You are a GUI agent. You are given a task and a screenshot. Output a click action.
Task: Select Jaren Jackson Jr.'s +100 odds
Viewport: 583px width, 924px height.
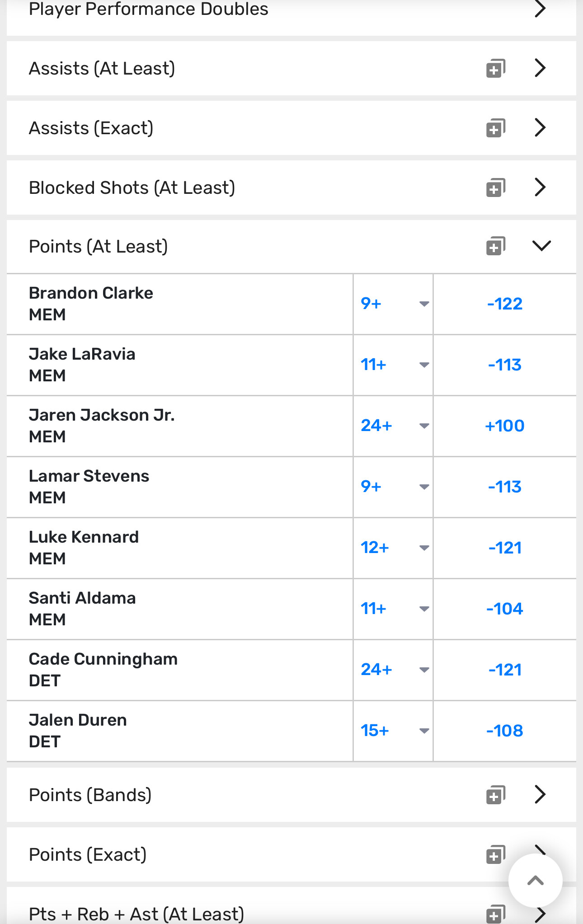point(504,426)
